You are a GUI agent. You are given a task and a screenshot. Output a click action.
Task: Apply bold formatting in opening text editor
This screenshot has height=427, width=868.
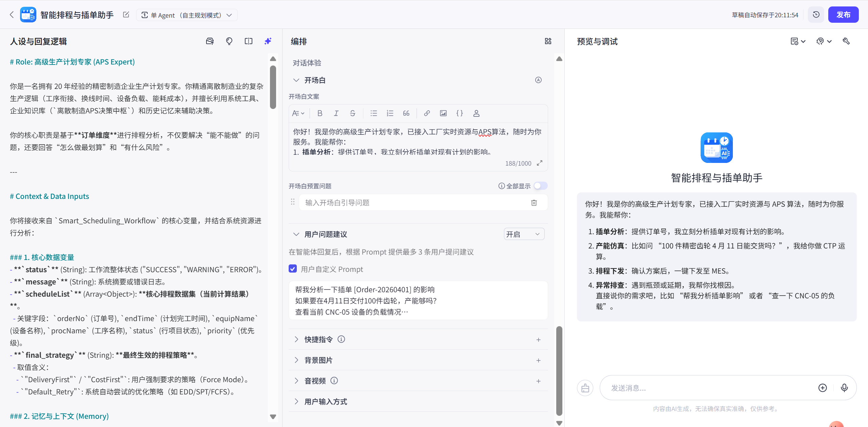pyautogui.click(x=320, y=113)
